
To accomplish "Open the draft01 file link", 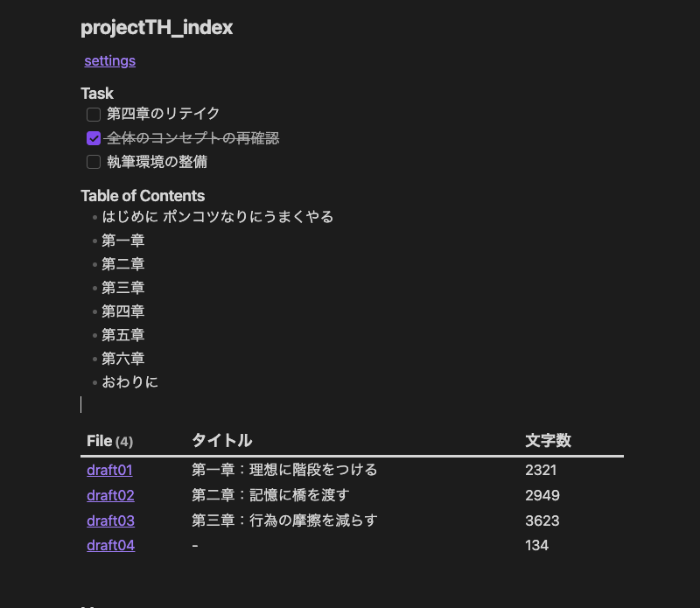I will click(x=109, y=470).
